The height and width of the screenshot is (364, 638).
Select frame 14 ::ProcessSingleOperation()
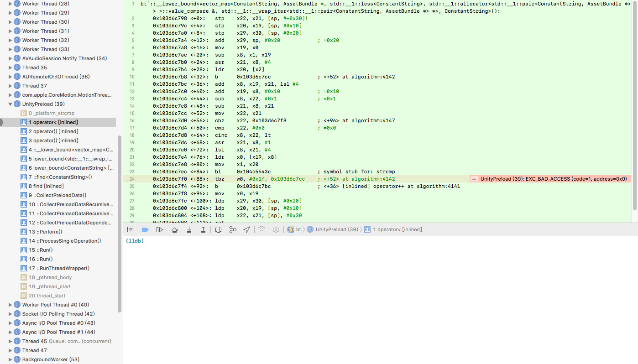(x=58, y=241)
